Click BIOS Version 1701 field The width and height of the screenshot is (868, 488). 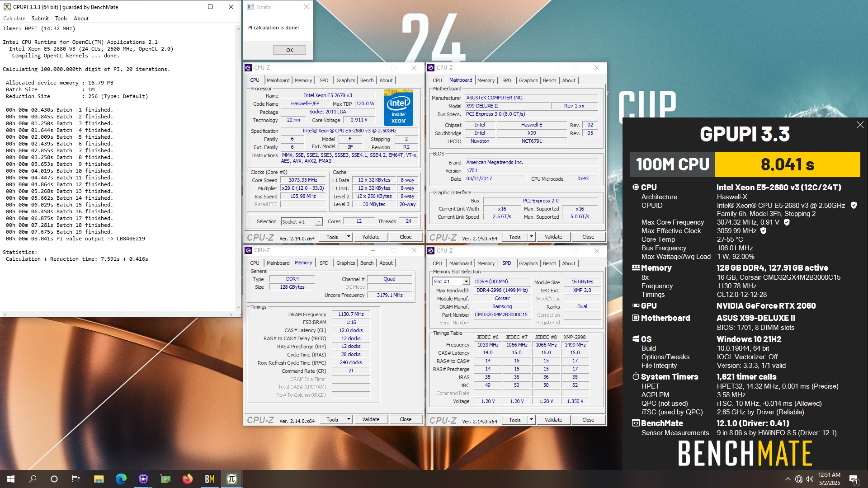(x=532, y=170)
